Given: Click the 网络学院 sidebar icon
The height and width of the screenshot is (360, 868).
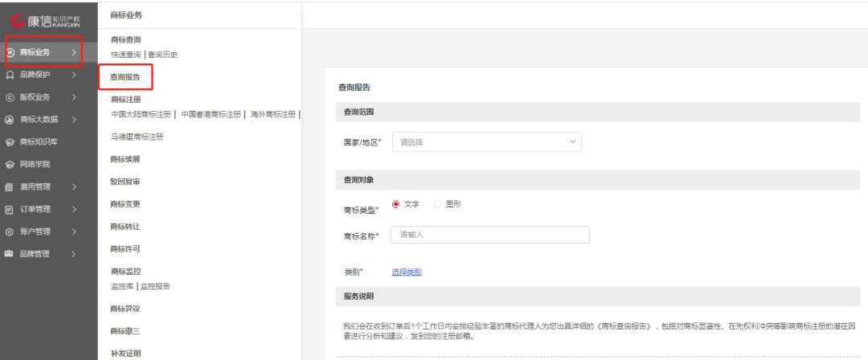Looking at the screenshot, I should click(10, 164).
